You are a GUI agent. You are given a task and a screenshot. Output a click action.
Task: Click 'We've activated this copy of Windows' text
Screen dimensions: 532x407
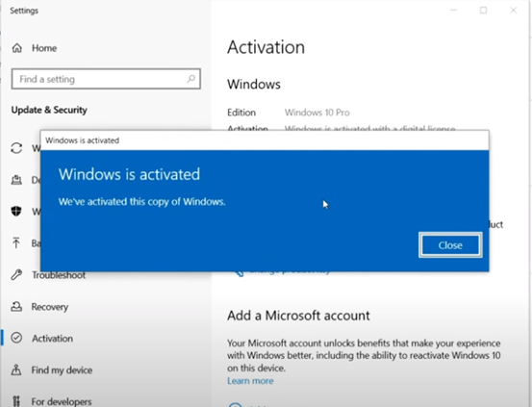click(141, 202)
